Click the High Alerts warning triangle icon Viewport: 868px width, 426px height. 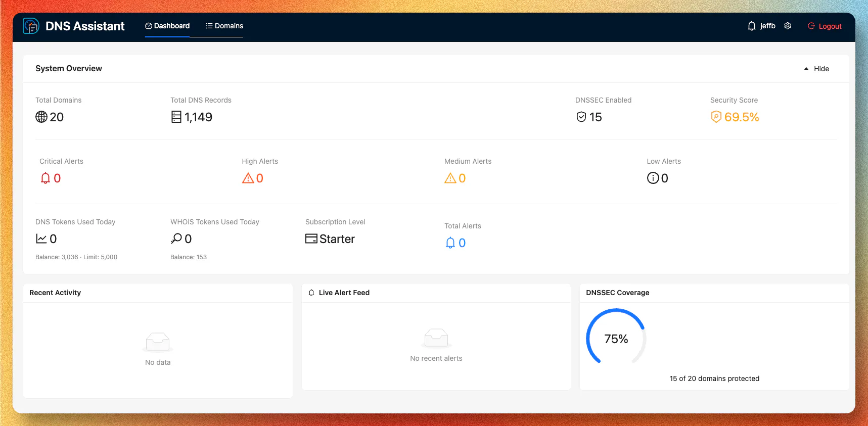coord(248,178)
